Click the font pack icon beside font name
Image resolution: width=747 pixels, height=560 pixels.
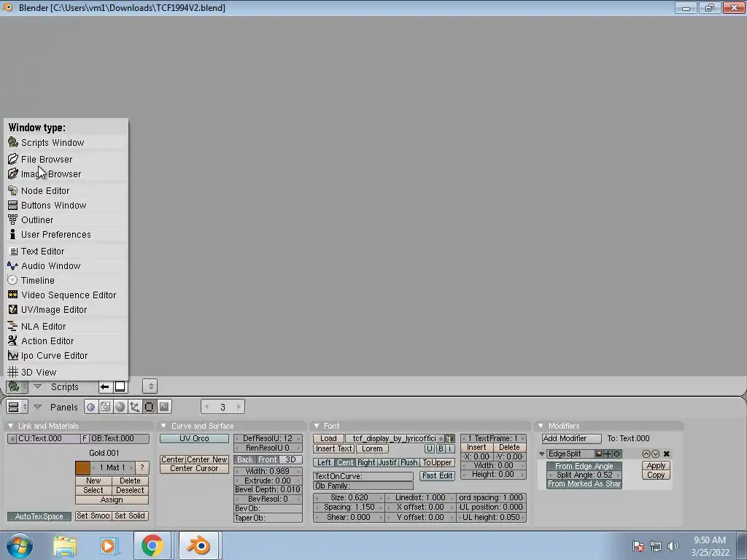[x=449, y=438]
